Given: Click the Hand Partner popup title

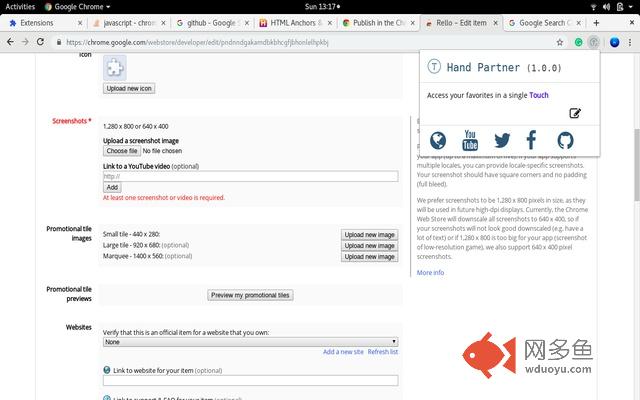Looking at the screenshot, I should point(504,67).
